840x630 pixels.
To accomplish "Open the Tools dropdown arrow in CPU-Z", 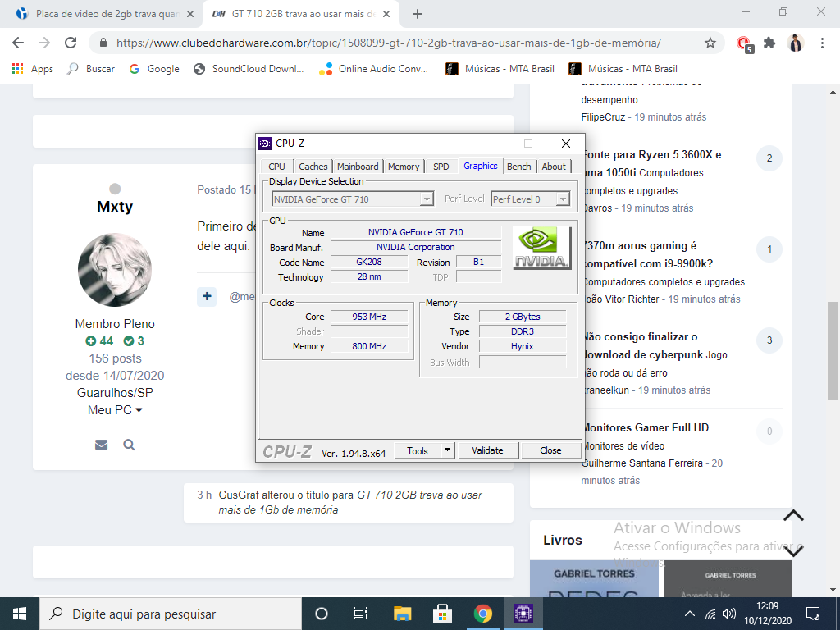I will pyautogui.click(x=447, y=450).
